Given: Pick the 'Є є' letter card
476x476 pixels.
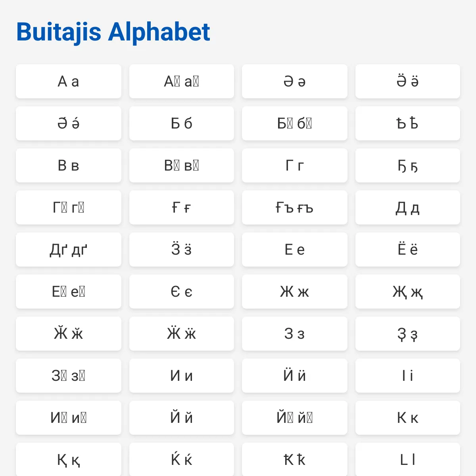Looking at the screenshot, I should click(182, 292).
